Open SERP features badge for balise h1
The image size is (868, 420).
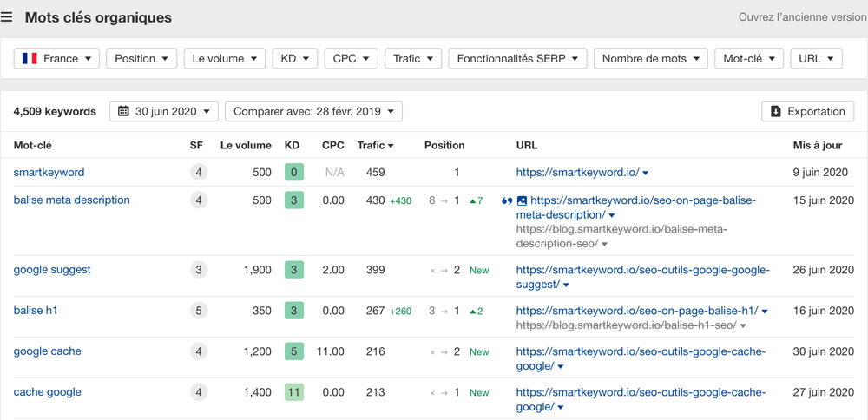pos(199,311)
